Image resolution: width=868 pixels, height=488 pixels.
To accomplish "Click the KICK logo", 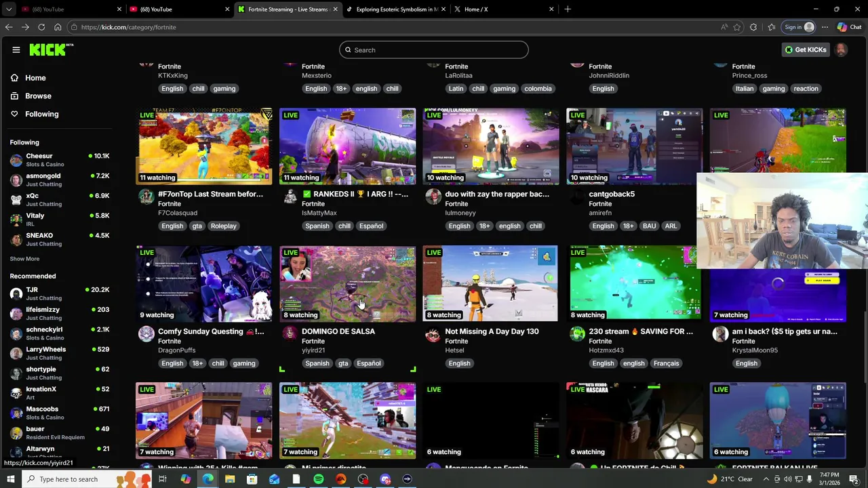I will pos(51,49).
